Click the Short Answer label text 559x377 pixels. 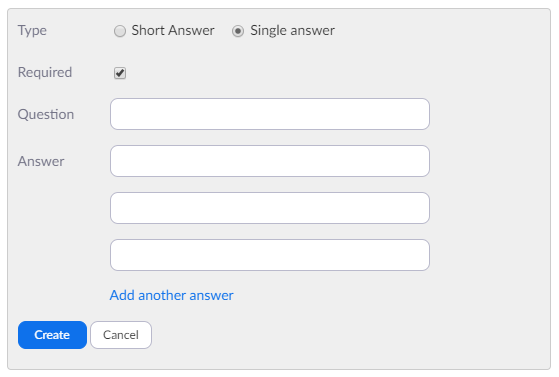(173, 30)
